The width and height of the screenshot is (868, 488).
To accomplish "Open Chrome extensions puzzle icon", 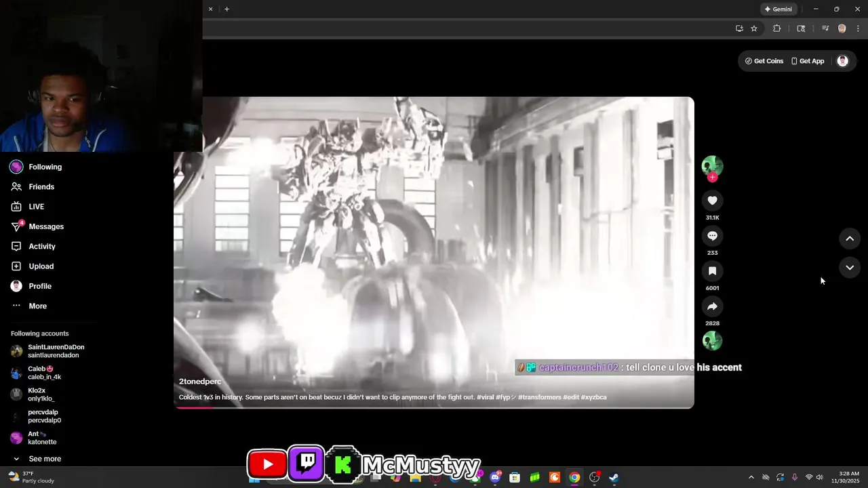I will click(x=777, y=28).
